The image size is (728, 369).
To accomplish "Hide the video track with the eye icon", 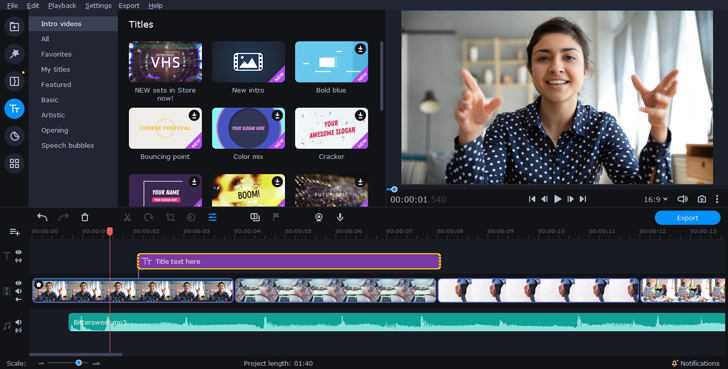I will 19,283.
